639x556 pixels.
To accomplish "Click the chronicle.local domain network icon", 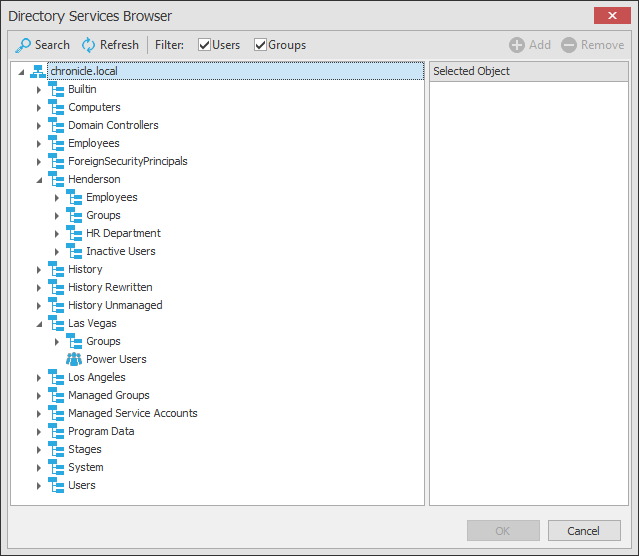I will coord(38,71).
